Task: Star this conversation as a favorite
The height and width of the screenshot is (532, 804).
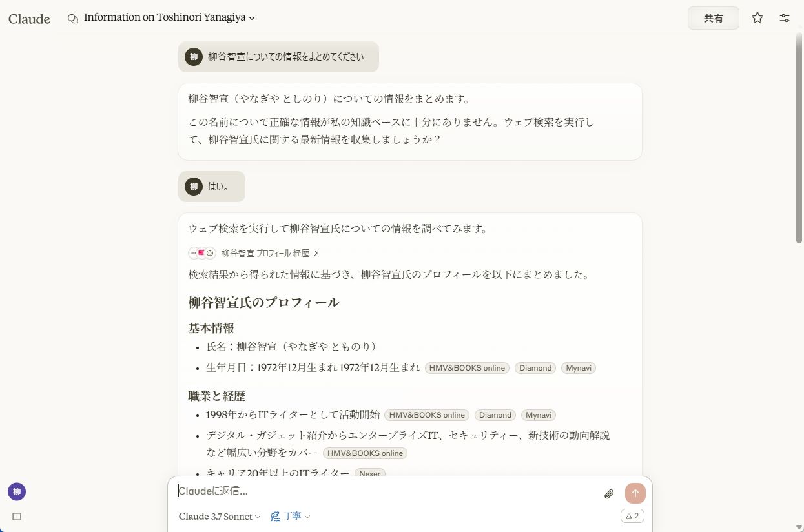Action: pyautogui.click(x=758, y=18)
